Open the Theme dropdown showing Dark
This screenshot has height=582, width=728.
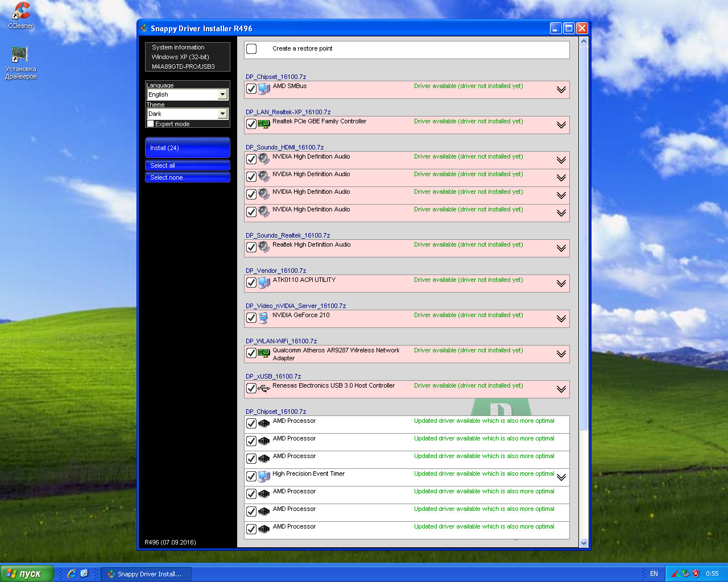coord(187,114)
